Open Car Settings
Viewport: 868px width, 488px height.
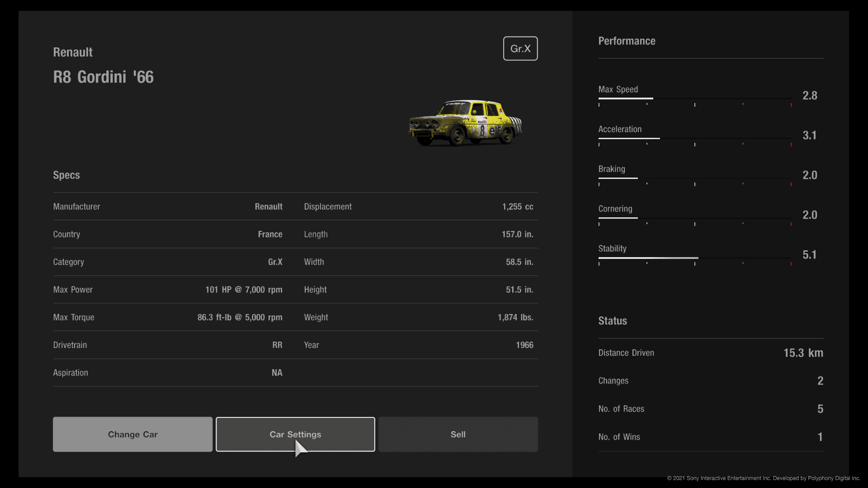tap(295, 434)
